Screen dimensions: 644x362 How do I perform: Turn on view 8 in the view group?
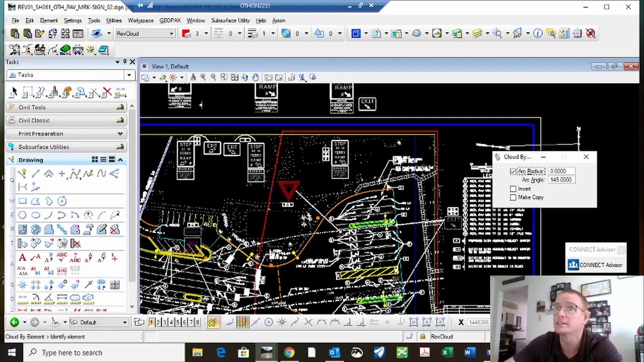pyautogui.click(x=197, y=322)
